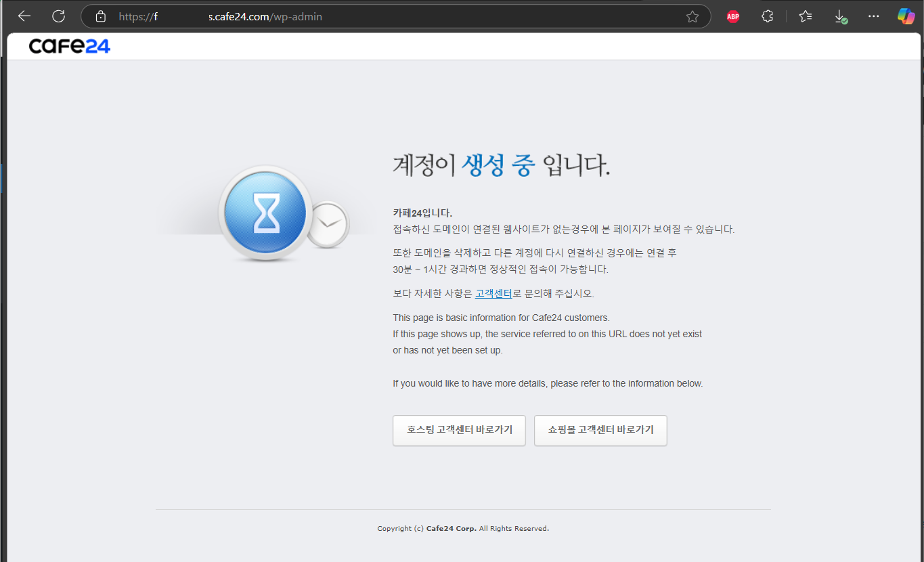This screenshot has height=562, width=924.
Task: Open the 고객센터 hyperlink
Action: click(493, 293)
